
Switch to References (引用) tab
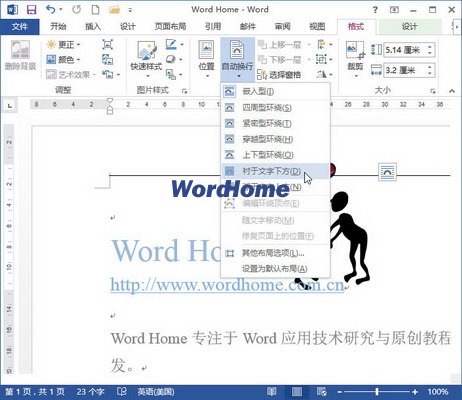[x=213, y=26]
